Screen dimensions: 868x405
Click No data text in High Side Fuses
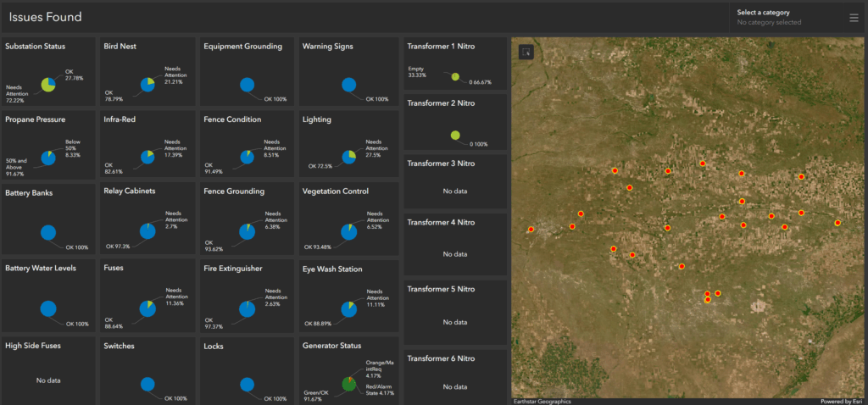pos(48,380)
